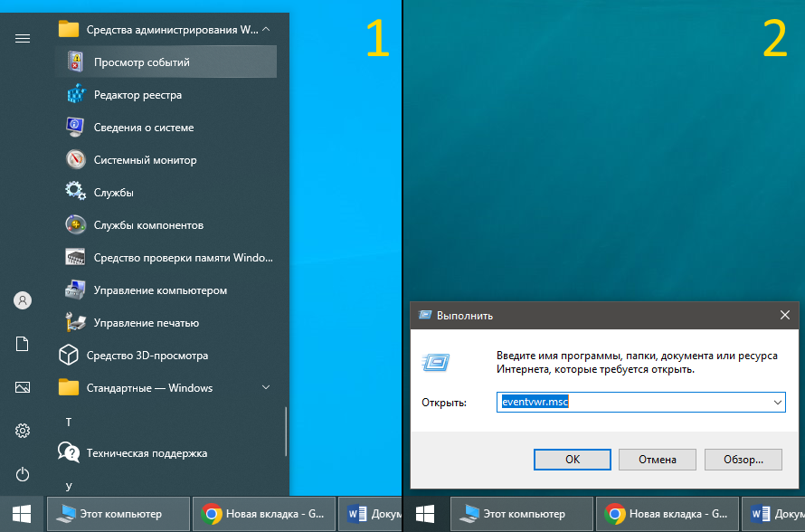Image resolution: width=805 pixels, height=532 pixels.
Task: Open the Computer Management (Управление компьютером) icon
Action: pyautogui.click(x=75, y=290)
